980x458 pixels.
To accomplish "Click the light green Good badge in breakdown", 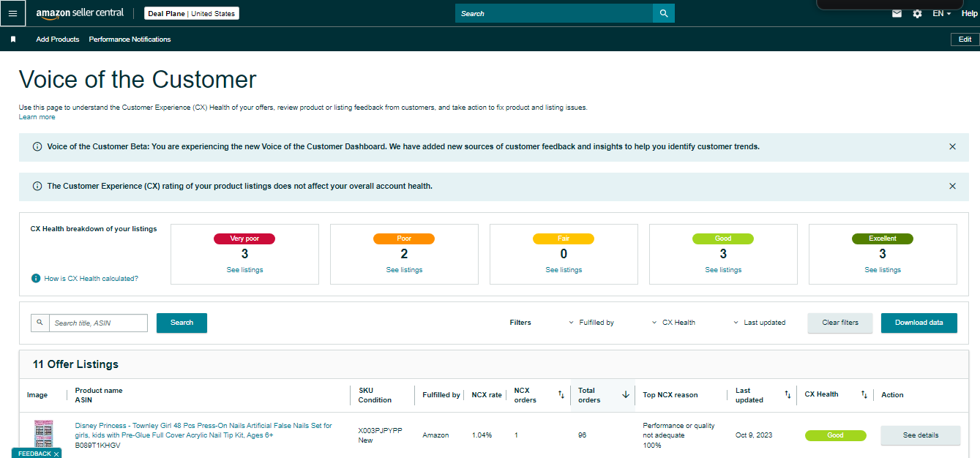I will [x=723, y=239].
